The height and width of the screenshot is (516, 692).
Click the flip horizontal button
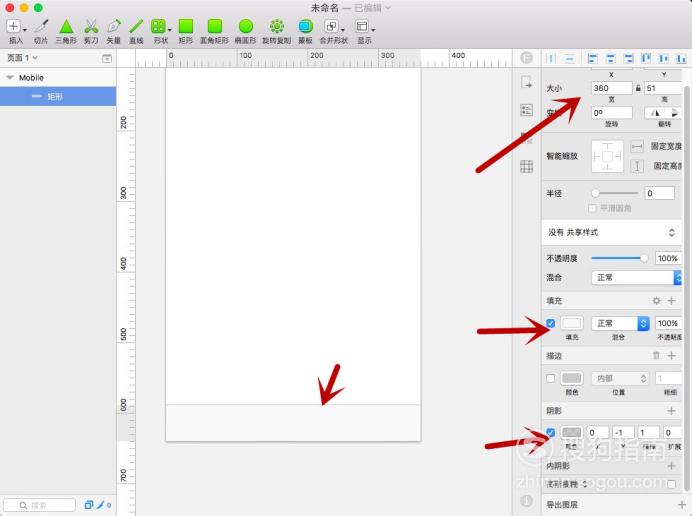point(655,113)
